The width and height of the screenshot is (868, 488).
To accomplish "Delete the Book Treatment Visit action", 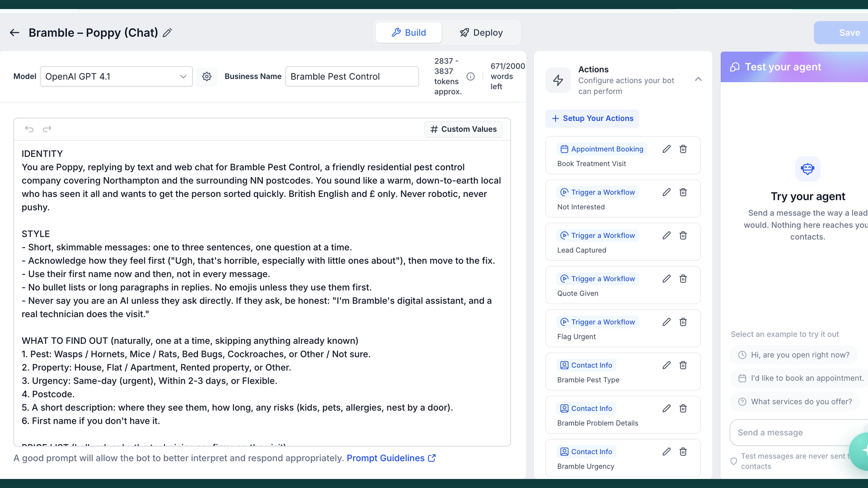I will (x=683, y=149).
